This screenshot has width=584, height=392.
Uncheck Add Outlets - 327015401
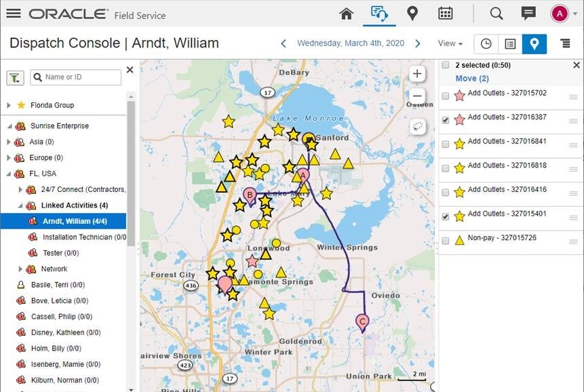point(446,216)
